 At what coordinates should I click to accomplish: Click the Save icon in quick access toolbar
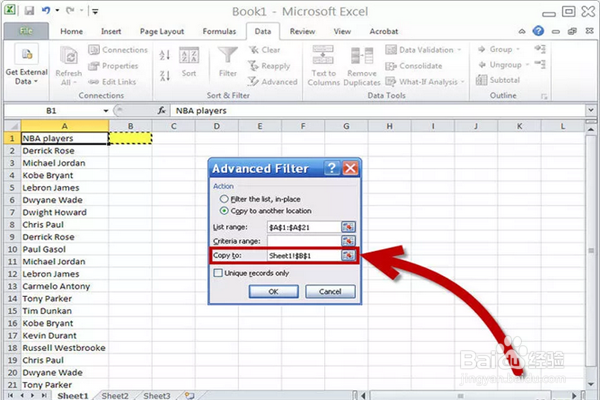pyautogui.click(x=29, y=10)
